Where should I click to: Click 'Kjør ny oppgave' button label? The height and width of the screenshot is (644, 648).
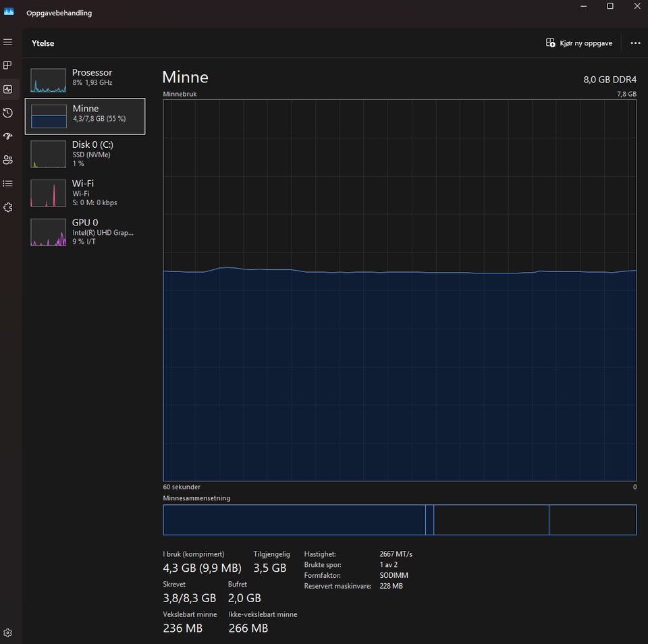click(586, 43)
